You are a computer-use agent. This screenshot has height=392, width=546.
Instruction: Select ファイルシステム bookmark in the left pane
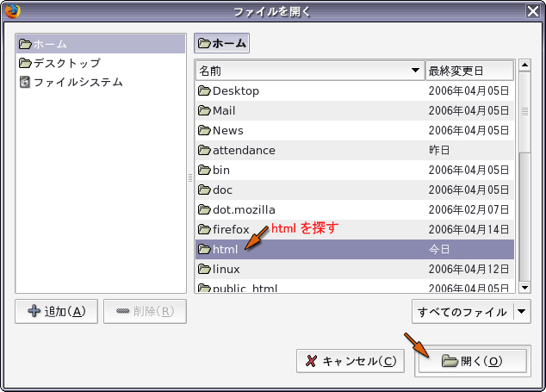tap(101, 82)
